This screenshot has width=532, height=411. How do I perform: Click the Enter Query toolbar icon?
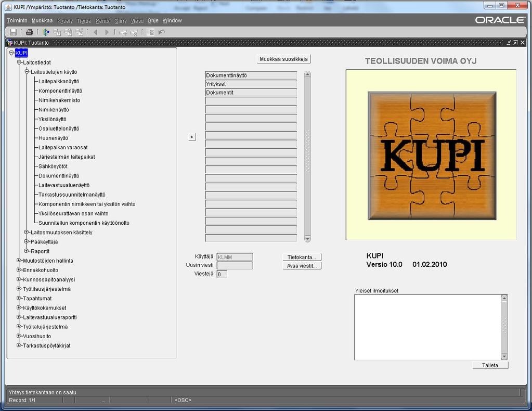click(x=57, y=32)
